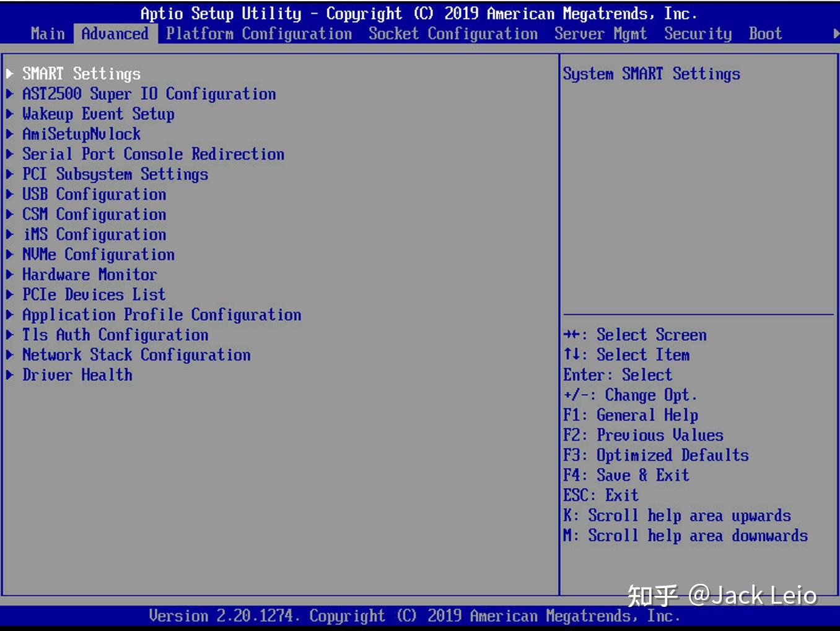Open the Security tab

pyautogui.click(x=698, y=33)
